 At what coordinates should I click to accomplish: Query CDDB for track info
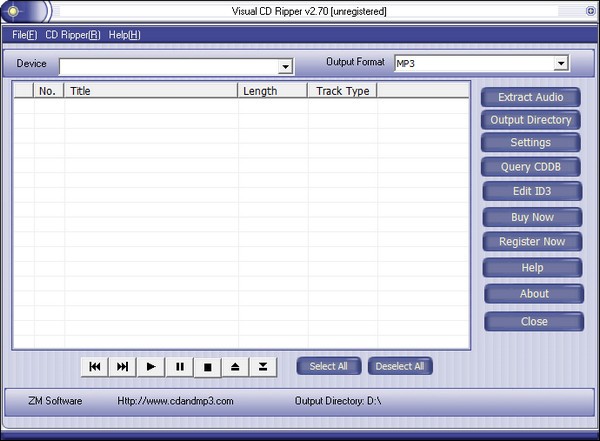click(x=531, y=167)
